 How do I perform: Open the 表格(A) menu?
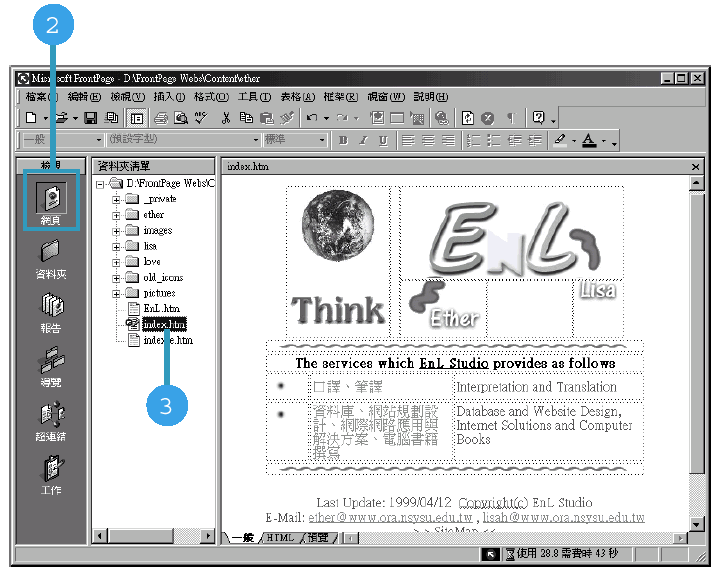[298, 97]
